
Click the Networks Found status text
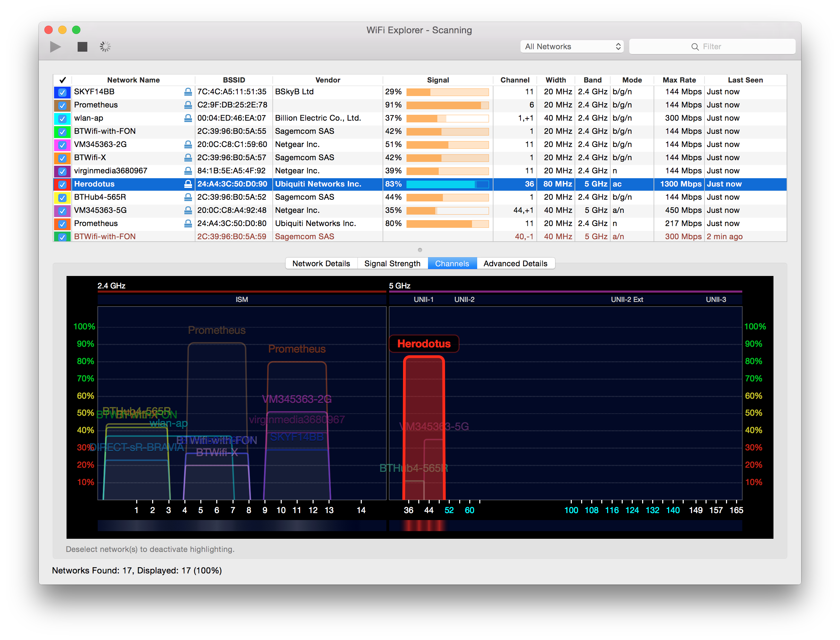tap(137, 570)
